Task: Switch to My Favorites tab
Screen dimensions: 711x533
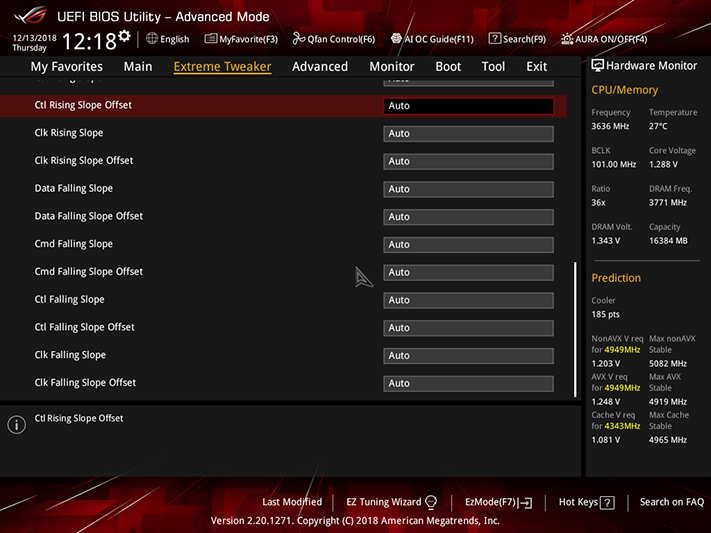Action: (x=67, y=67)
